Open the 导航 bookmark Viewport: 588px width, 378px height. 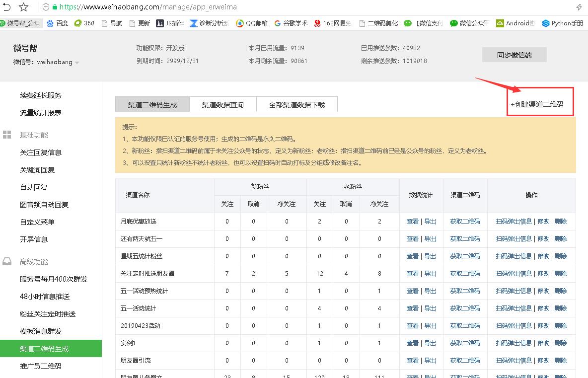coord(112,23)
